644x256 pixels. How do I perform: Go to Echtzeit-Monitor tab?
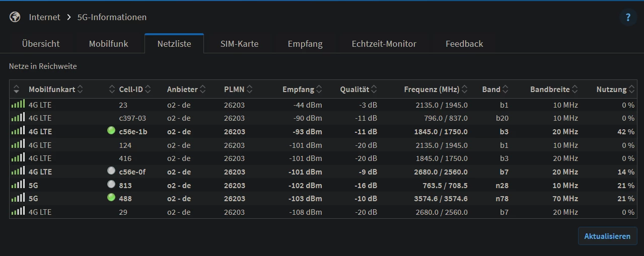[384, 44]
